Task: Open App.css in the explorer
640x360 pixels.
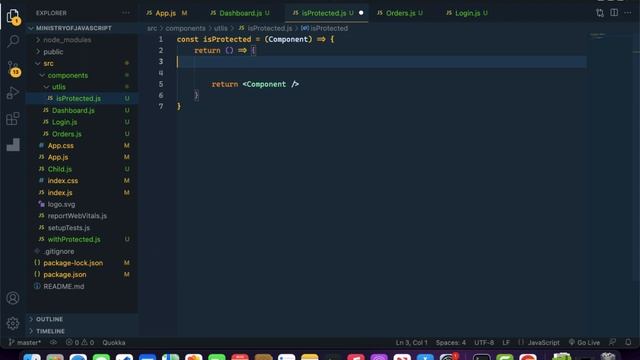Action: point(61,146)
